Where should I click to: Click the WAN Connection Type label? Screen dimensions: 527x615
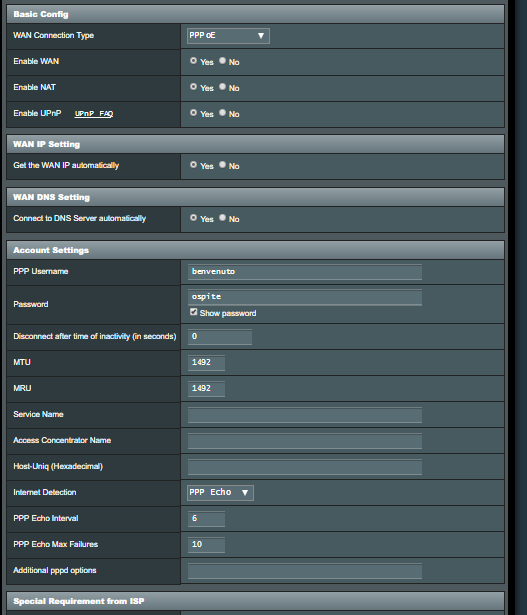tap(53, 35)
